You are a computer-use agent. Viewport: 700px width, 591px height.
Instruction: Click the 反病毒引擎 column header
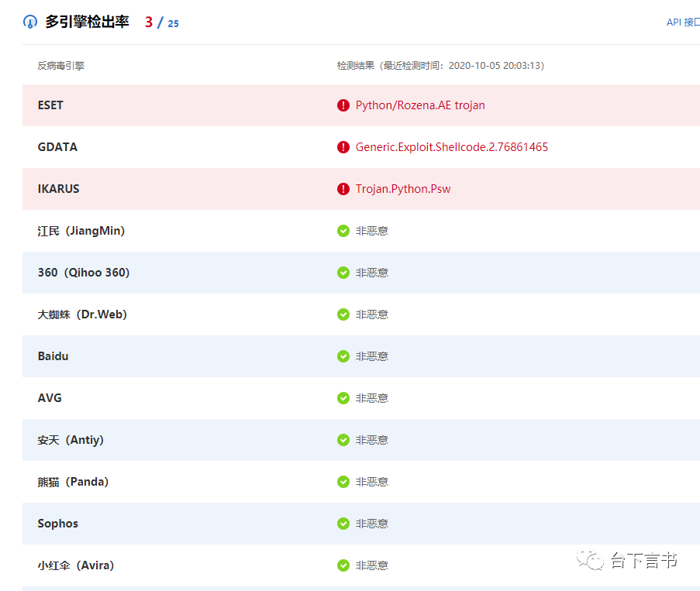tap(58, 65)
